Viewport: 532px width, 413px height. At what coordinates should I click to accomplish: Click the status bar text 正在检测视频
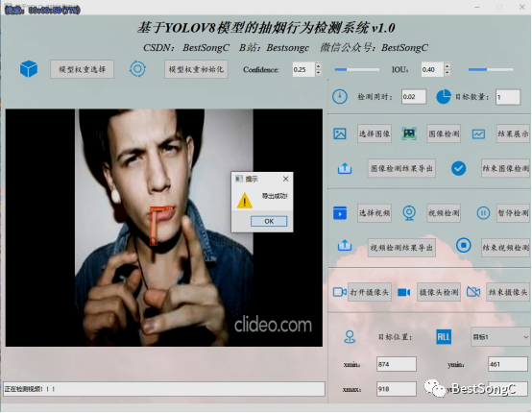point(30,389)
